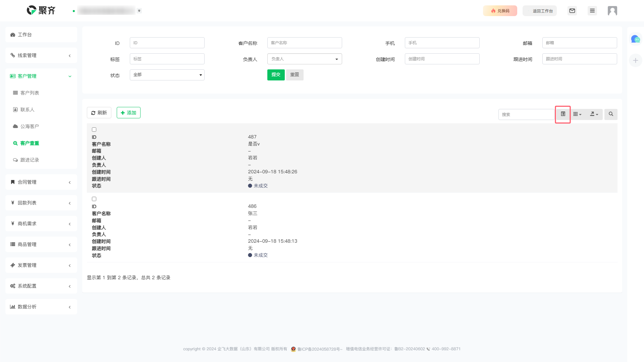Focus the 邮箱 filter input field

(580, 43)
